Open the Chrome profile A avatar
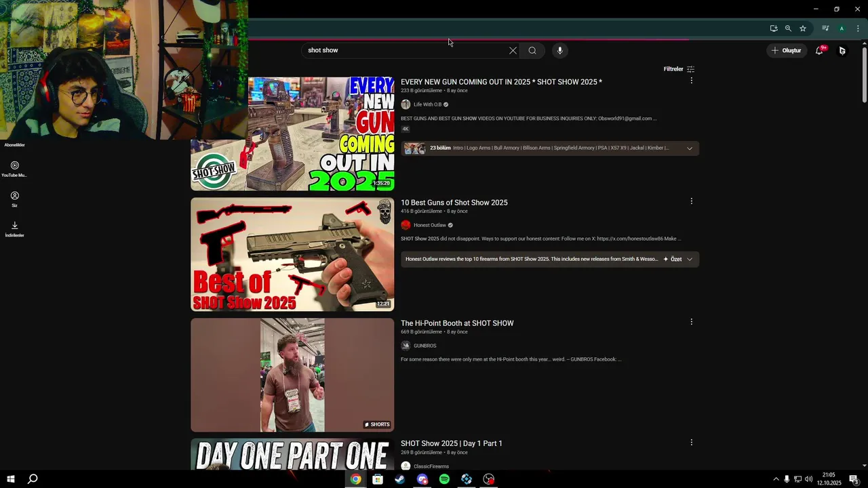This screenshot has height=488, width=868. 842,28
